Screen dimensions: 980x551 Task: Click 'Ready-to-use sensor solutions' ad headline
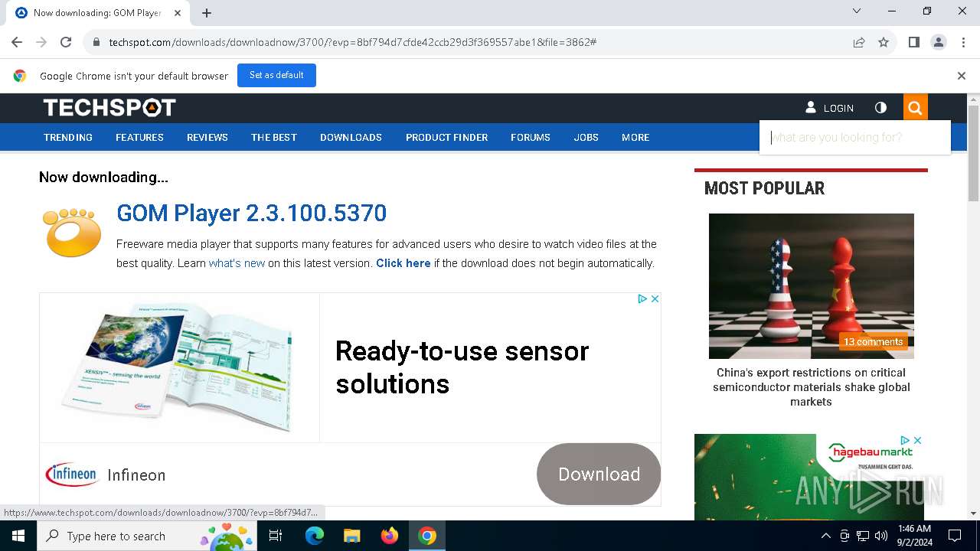tap(462, 367)
